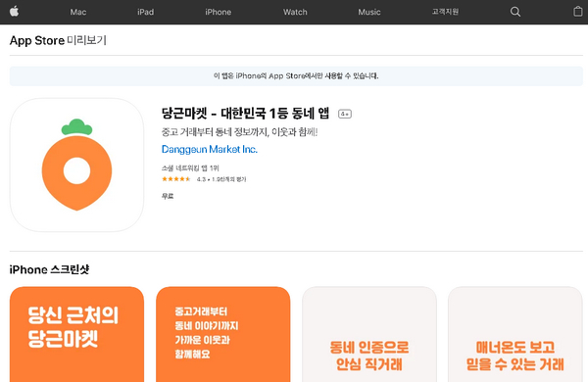Open the Watch menu item
This screenshot has width=588, height=382.
click(295, 12)
